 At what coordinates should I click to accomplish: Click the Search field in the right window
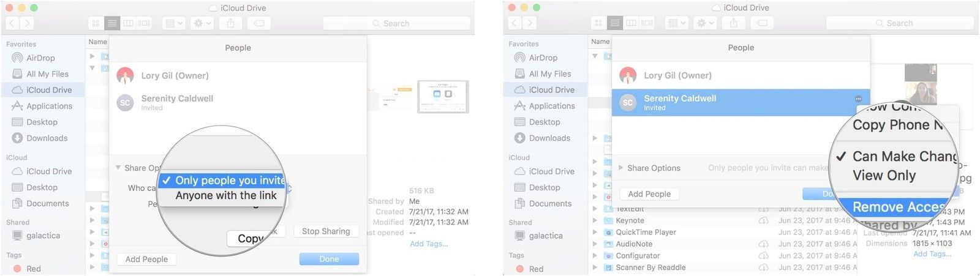coord(899,23)
